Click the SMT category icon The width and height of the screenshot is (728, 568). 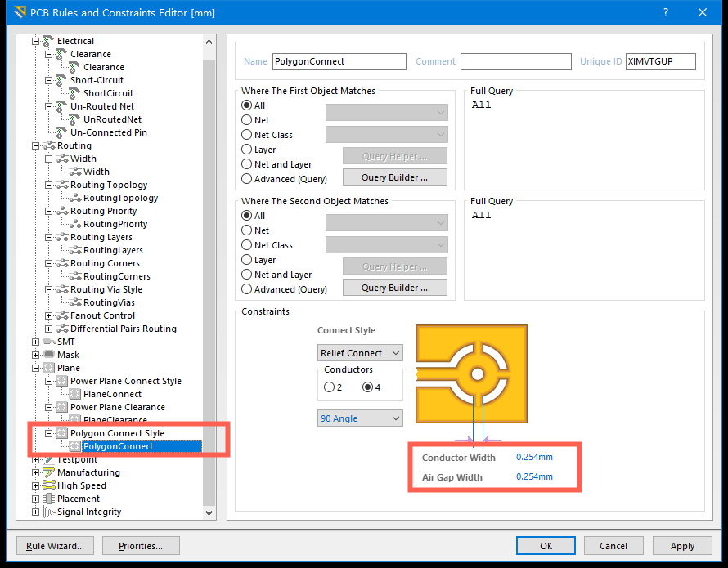click(x=48, y=342)
